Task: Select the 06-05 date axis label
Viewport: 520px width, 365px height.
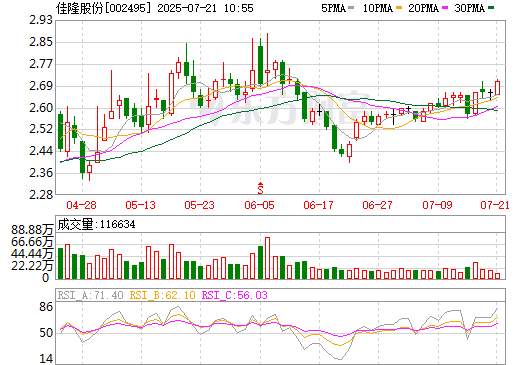Action: tap(259, 205)
